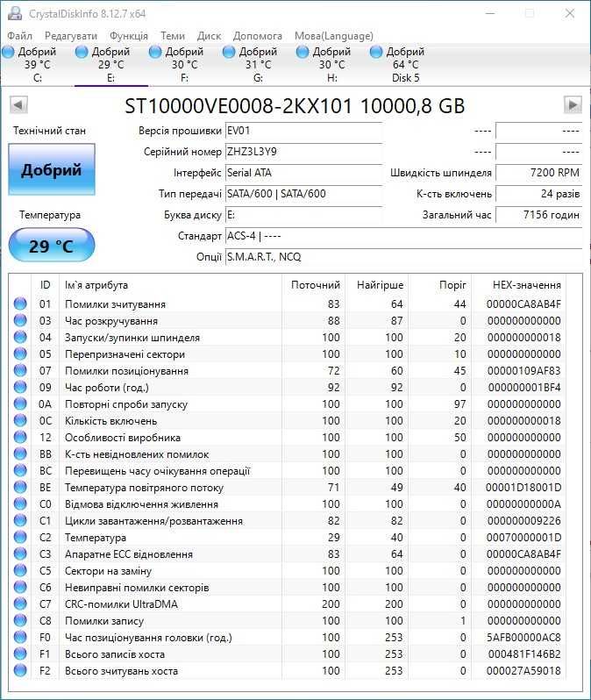The width and height of the screenshot is (591, 700).
Task: Open the Функція menu
Action: point(129,36)
